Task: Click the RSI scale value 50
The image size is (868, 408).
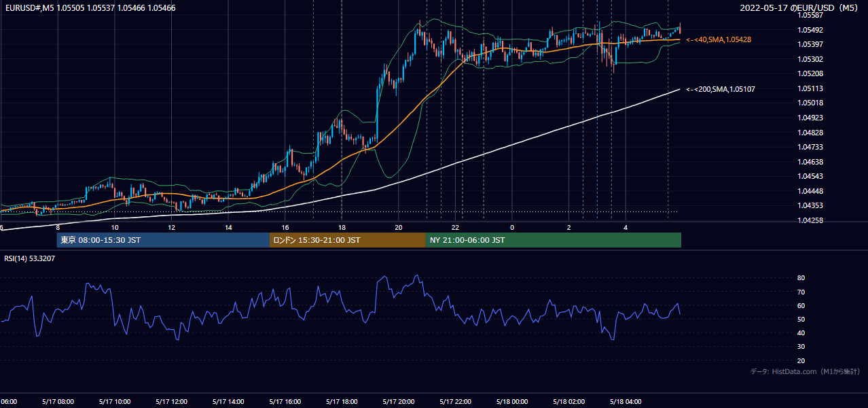Action: 801,319
